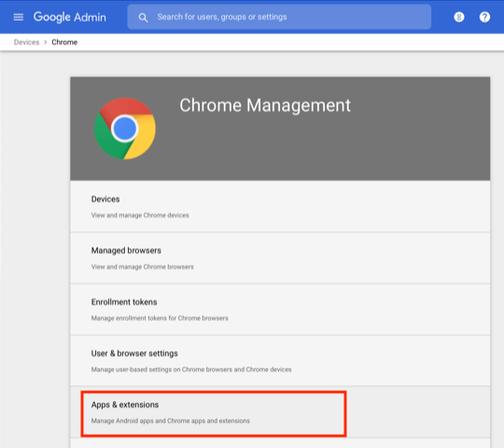Screen dimensions: 504x448
Task: Open User & browser settings section
Action: click(x=280, y=360)
